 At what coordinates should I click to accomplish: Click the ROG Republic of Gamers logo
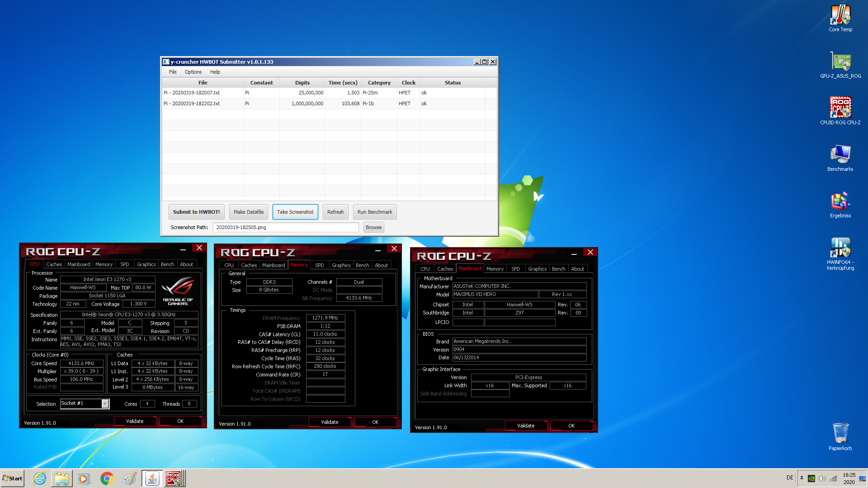(178, 291)
